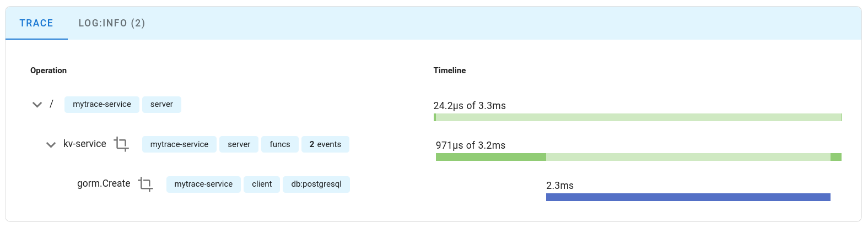
Task: Select the gorm.Create operation name
Action: [104, 183]
